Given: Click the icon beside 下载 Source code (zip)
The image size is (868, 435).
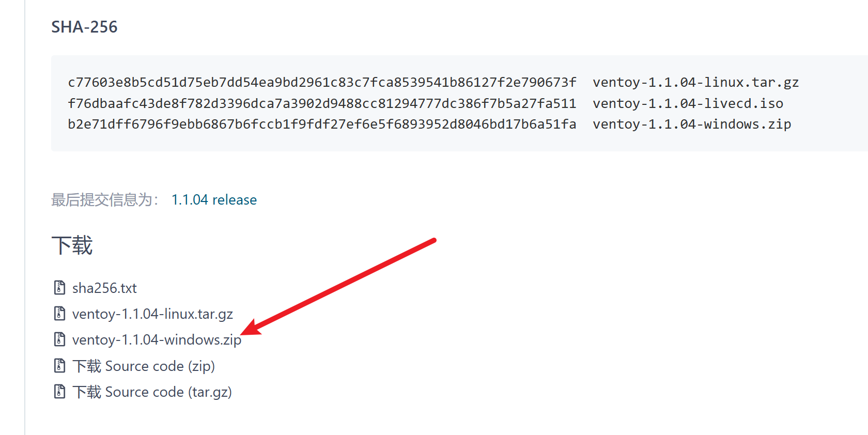Looking at the screenshot, I should [59, 365].
